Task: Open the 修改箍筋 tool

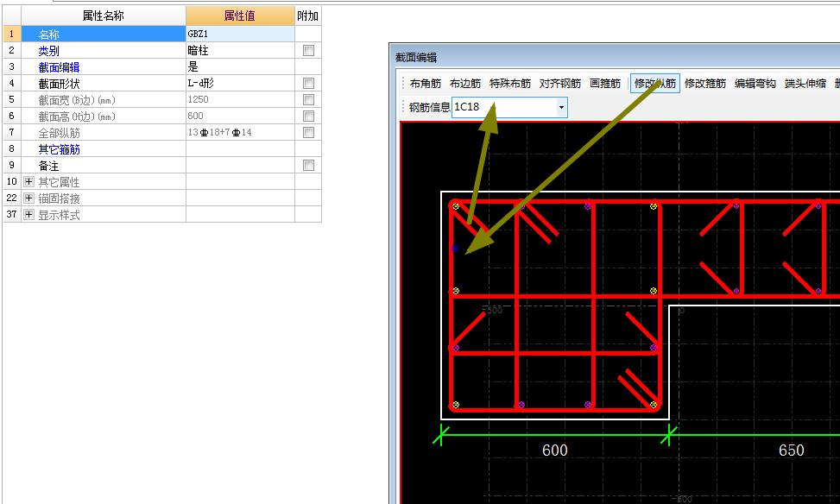Action: coord(705,84)
